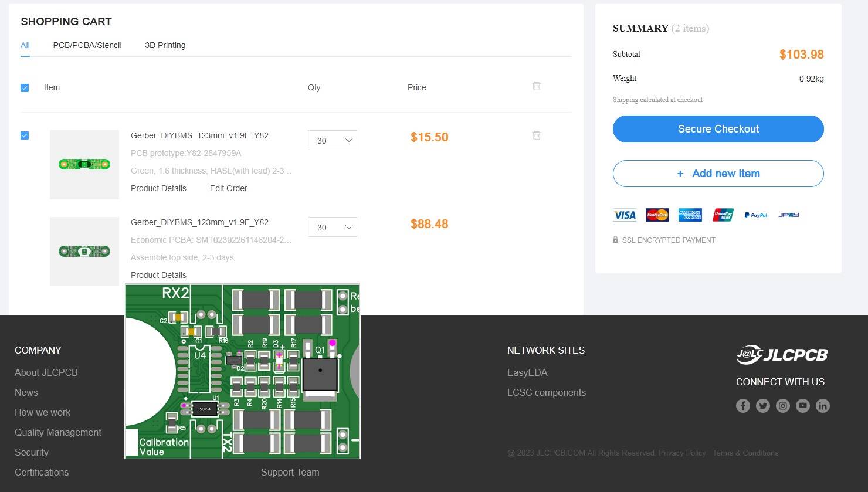868x492 pixels.
Task: Open JLCPCB YouTube channel icon
Action: click(x=802, y=406)
